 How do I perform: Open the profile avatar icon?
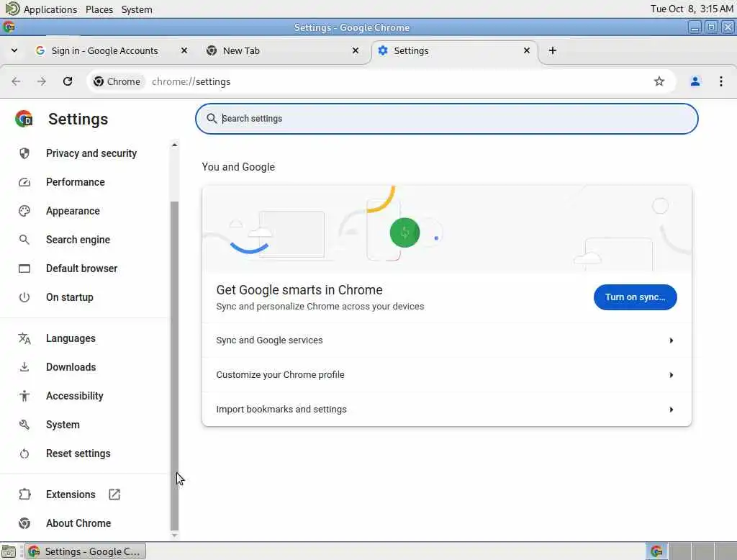tap(695, 81)
